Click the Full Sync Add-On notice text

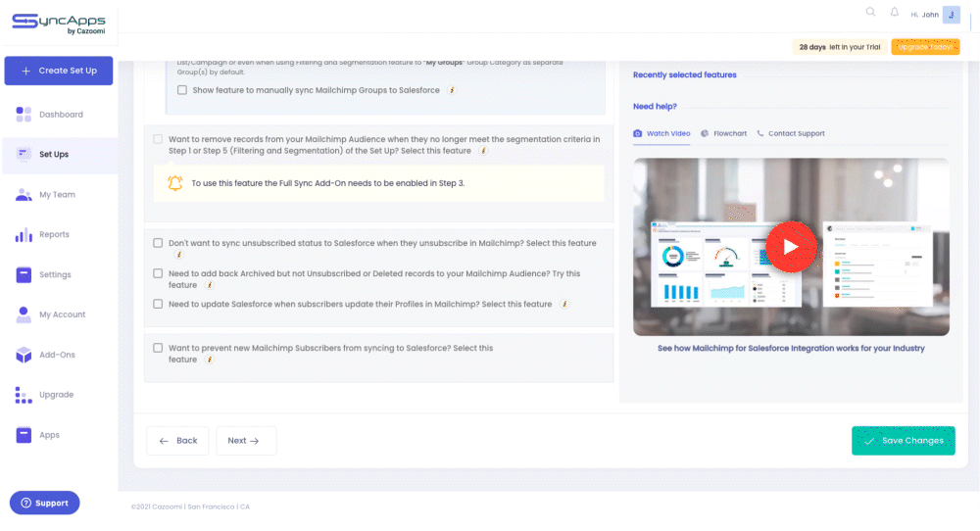click(x=328, y=183)
